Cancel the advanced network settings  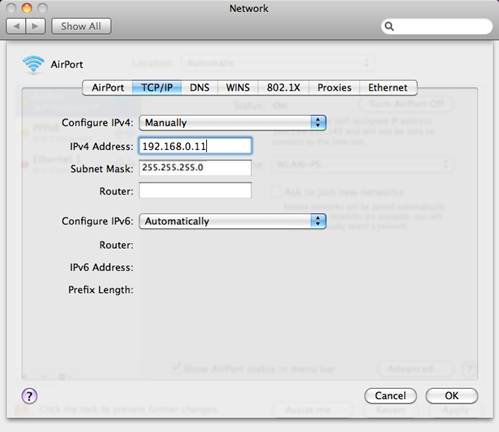point(390,396)
